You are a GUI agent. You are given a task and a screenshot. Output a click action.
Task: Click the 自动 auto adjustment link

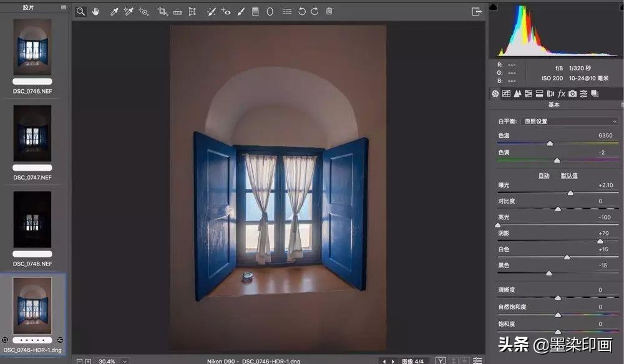(544, 176)
